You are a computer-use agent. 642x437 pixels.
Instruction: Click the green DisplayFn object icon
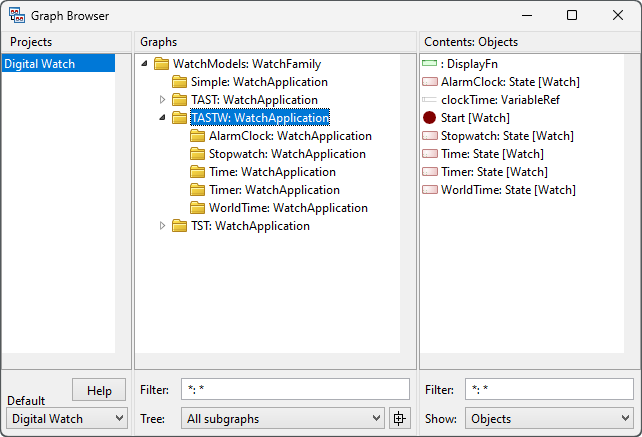(430, 64)
